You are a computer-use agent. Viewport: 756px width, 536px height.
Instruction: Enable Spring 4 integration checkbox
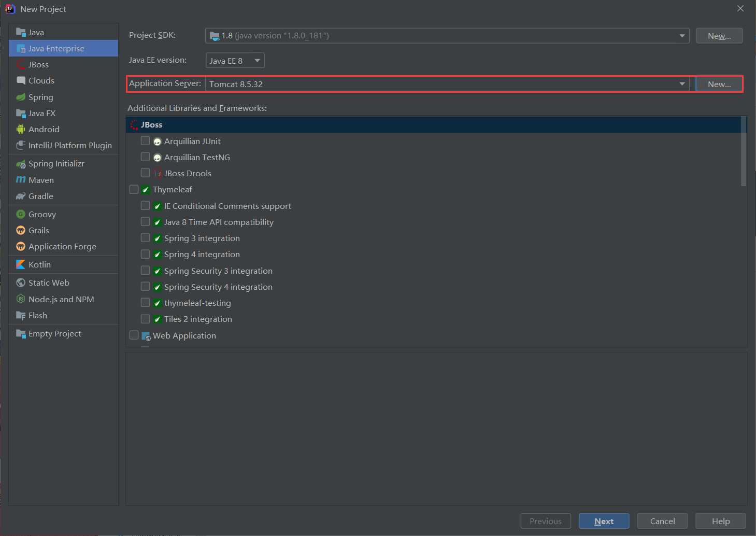coord(145,254)
